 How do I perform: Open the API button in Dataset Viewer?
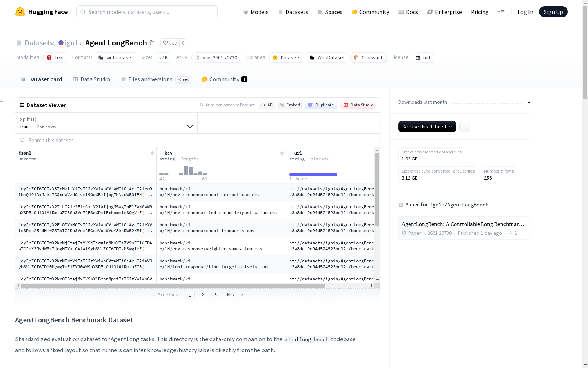pyautogui.click(x=267, y=105)
